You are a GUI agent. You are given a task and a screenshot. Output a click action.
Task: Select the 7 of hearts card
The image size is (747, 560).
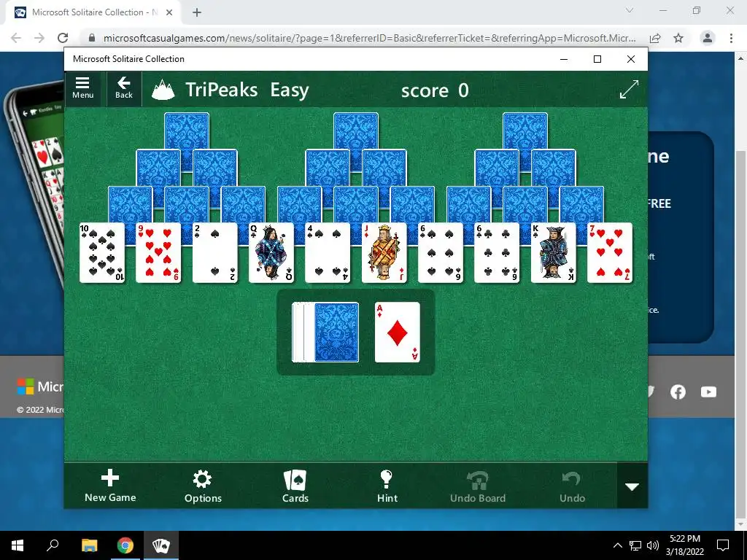coord(610,253)
